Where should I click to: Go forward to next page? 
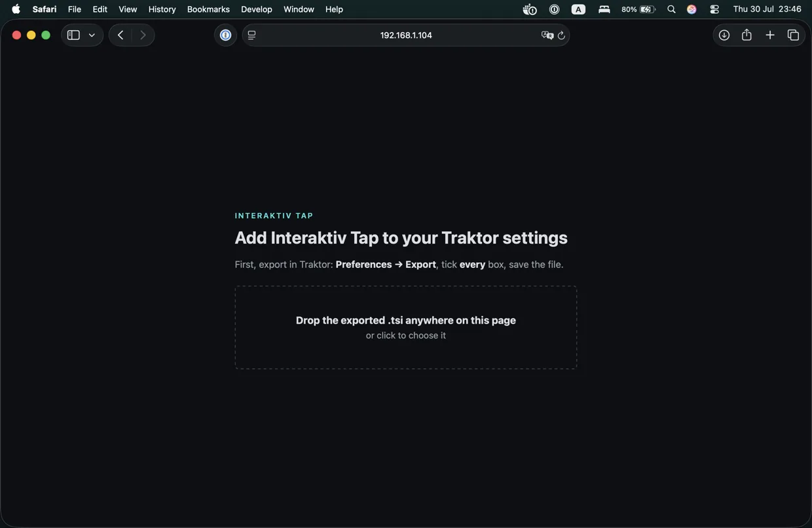pos(143,35)
